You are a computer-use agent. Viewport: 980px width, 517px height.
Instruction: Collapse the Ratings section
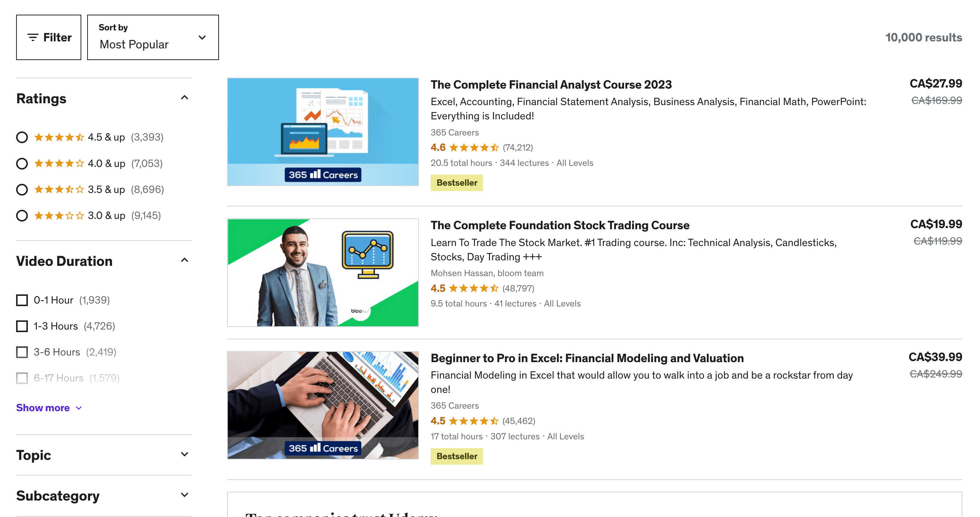click(x=183, y=98)
